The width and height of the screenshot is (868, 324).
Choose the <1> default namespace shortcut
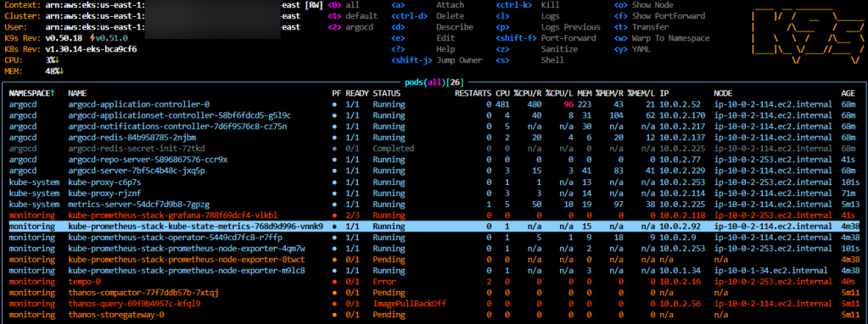[352, 15]
